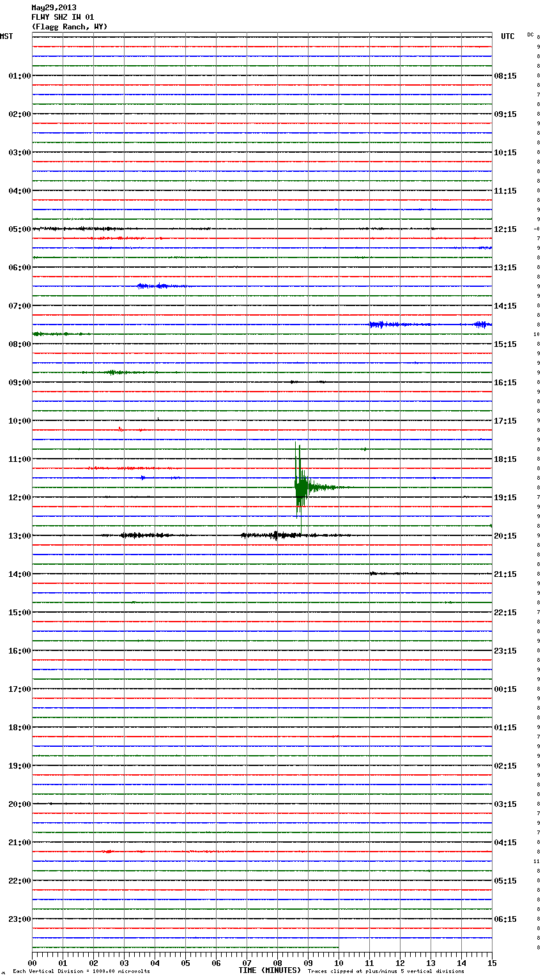This screenshot has width=543, height=980.
Task: Click the "(Flagg Ranch, WY)" station name
Action: tap(70, 27)
